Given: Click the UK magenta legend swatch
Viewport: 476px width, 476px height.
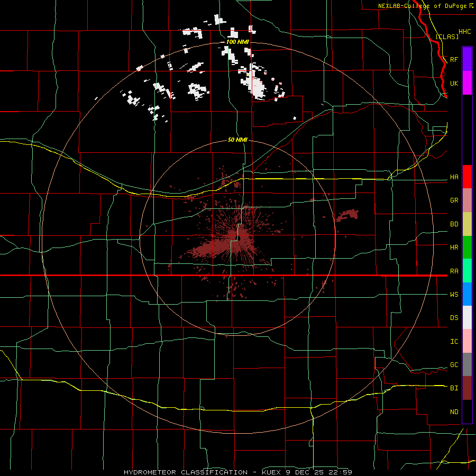Looking at the screenshot, I should point(467,83).
